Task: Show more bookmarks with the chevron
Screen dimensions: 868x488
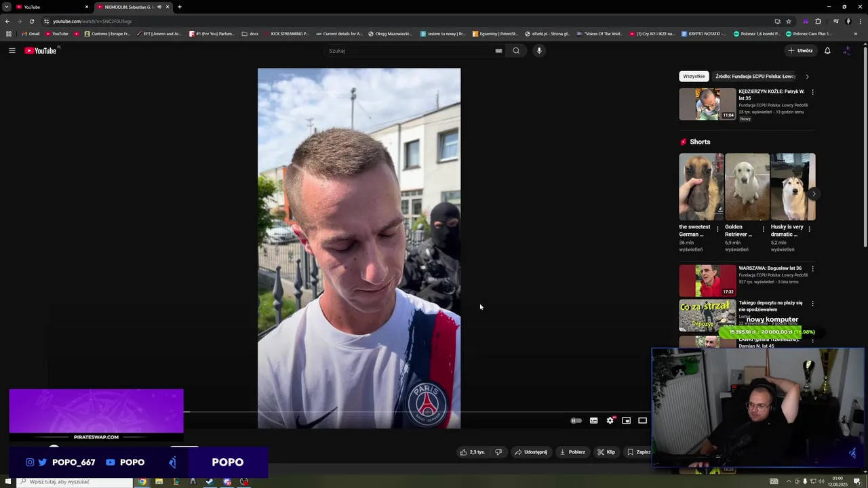Action: point(856,34)
